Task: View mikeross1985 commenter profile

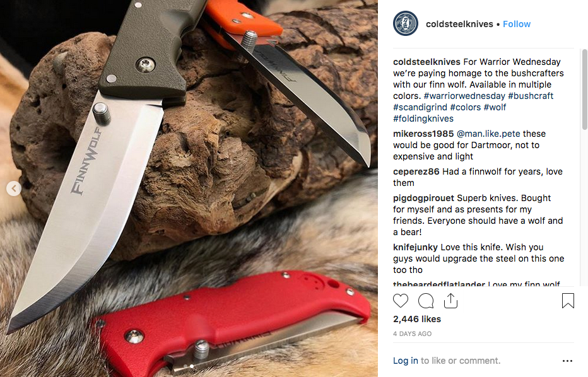Action: tap(423, 134)
